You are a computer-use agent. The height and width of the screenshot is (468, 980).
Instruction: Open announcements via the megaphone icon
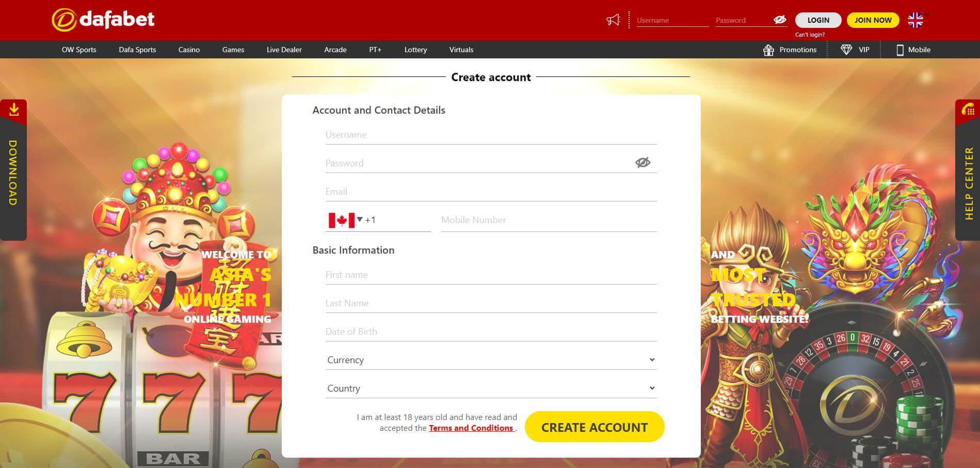tap(612, 20)
